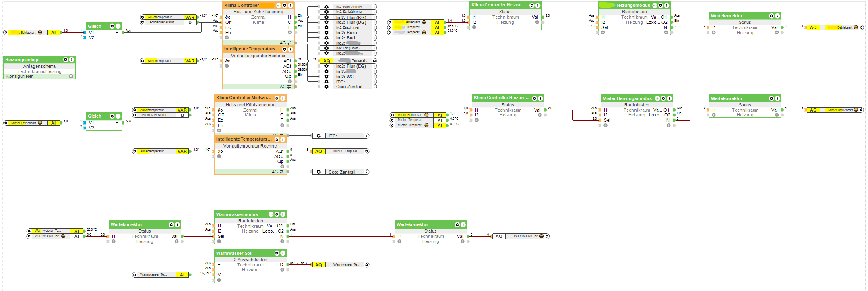Expand inputs with plus below V on Warmwasser Soll

(219, 280)
